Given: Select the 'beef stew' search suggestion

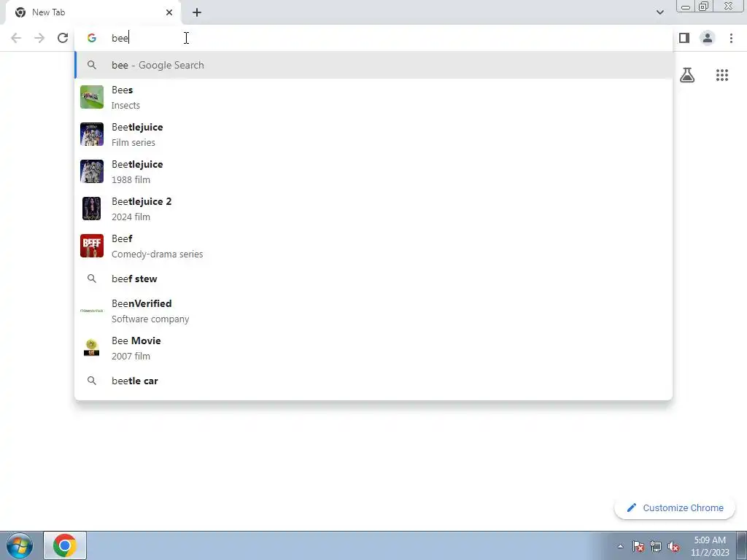Looking at the screenshot, I should (374, 279).
